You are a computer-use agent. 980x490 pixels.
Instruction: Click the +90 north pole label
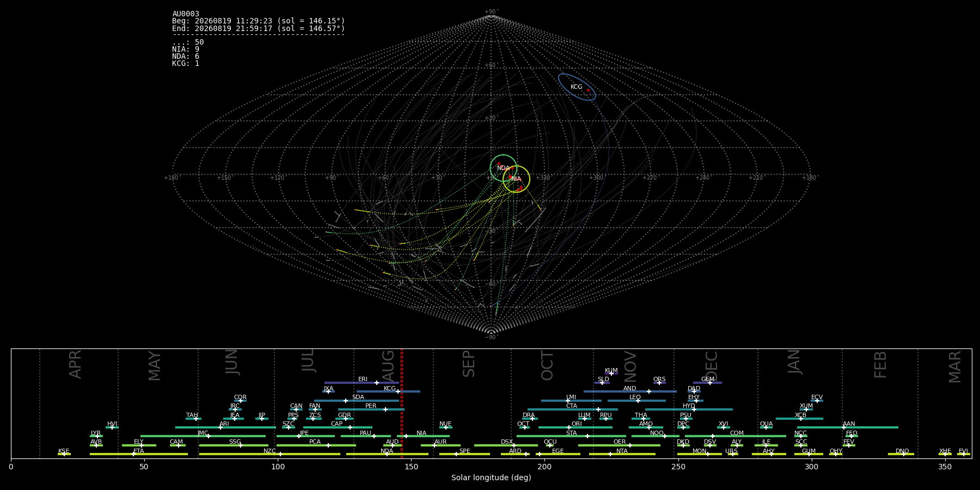coord(491,12)
